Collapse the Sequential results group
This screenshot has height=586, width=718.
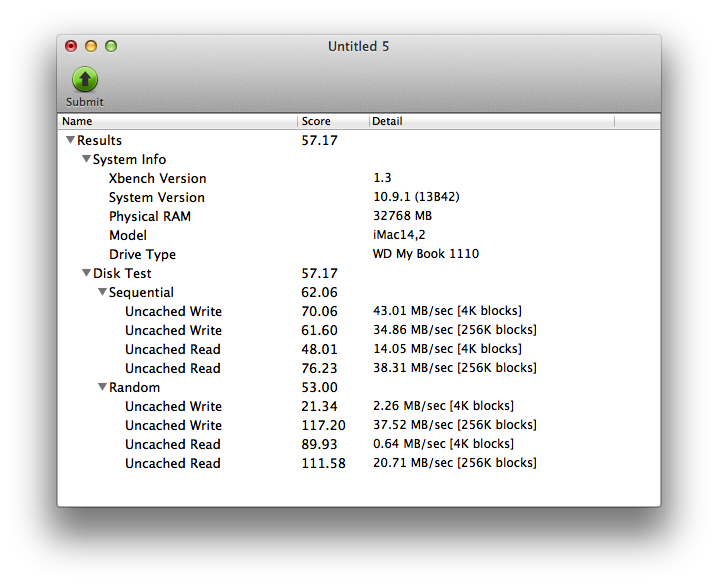(x=102, y=292)
